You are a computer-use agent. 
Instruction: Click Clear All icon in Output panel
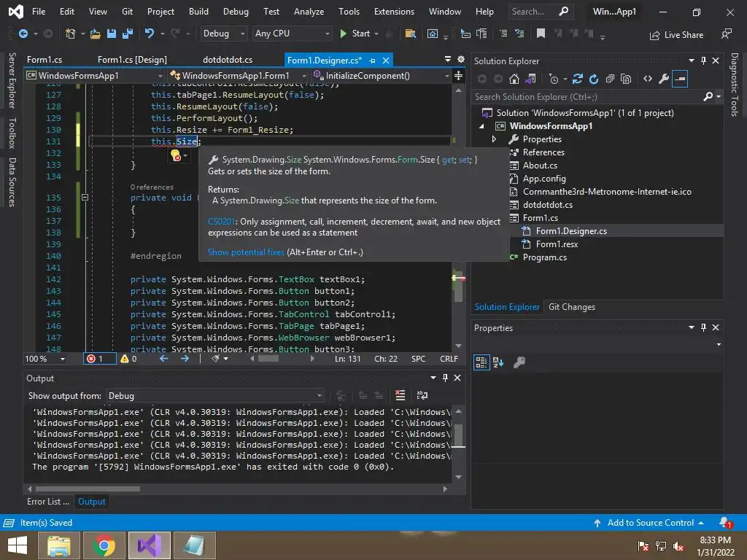400,395
